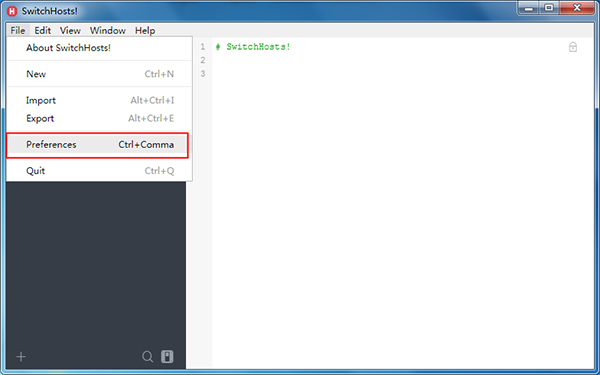Maximize the SwitchHosts! window
Image resolution: width=600 pixels, height=375 pixels.
[x=549, y=8]
